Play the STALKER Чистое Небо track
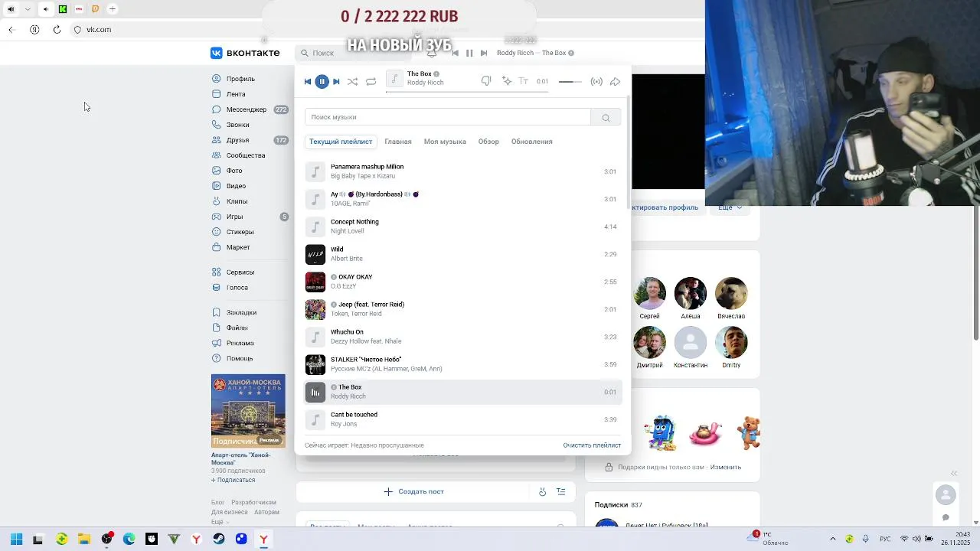This screenshot has height=551, width=980. (x=463, y=364)
